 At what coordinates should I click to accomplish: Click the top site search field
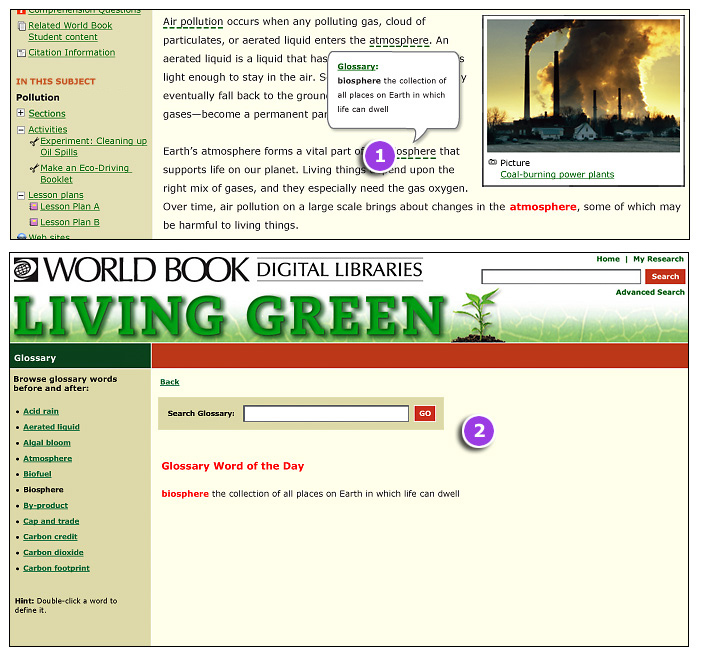(561, 277)
